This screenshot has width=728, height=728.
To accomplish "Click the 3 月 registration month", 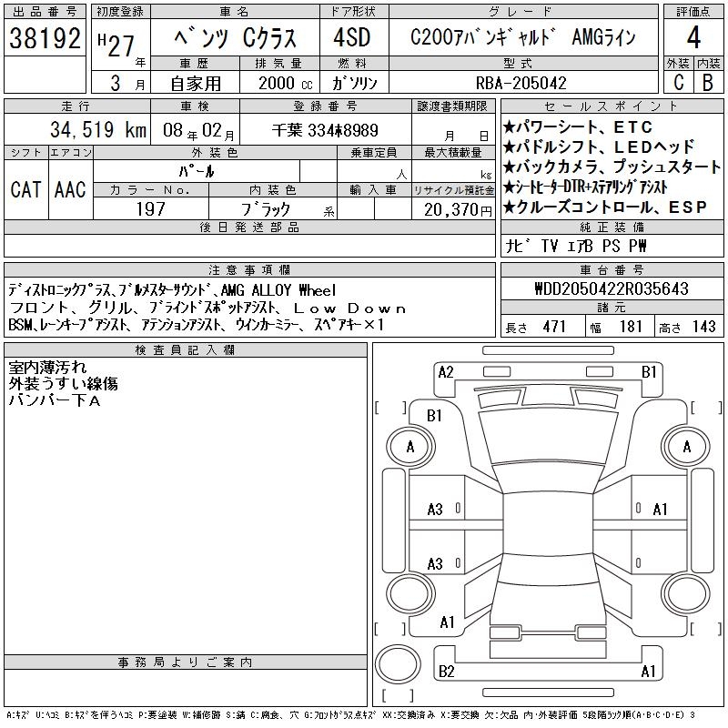I will tap(127, 83).
